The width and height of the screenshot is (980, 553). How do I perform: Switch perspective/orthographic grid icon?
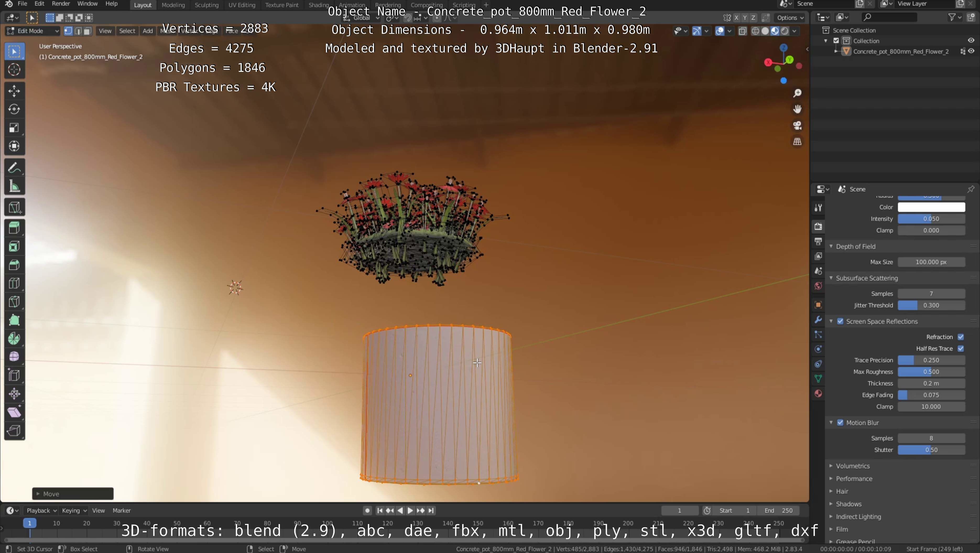(797, 142)
